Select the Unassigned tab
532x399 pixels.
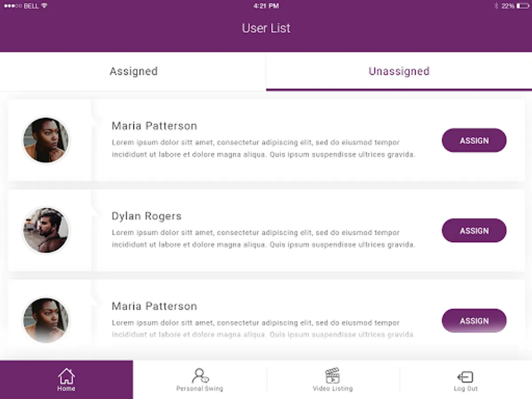(399, 71)
